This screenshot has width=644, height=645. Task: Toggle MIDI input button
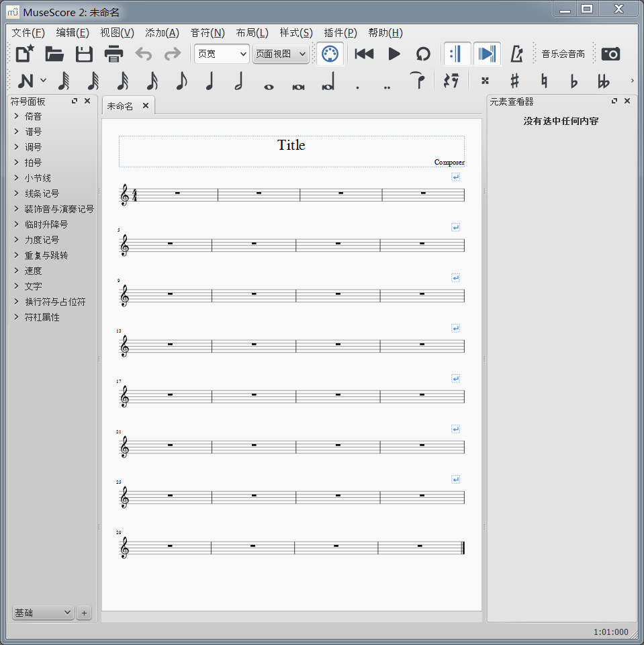(x=329, y=54)
